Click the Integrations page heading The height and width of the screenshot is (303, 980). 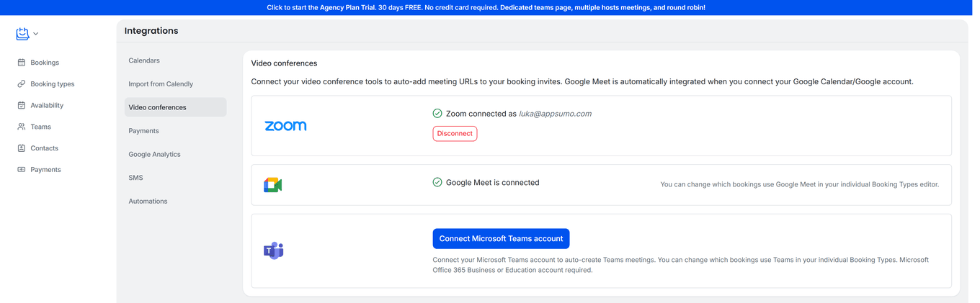pyautogui.click(x=151, y=31)
